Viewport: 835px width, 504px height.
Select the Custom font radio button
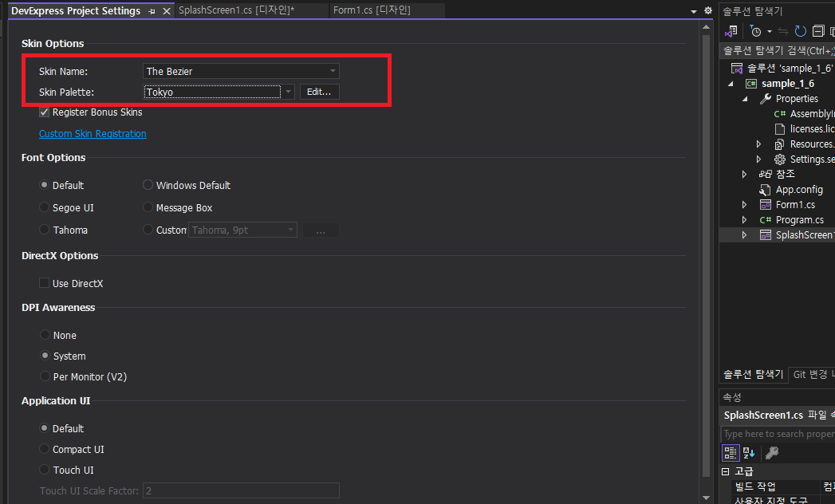click(148, 230)
